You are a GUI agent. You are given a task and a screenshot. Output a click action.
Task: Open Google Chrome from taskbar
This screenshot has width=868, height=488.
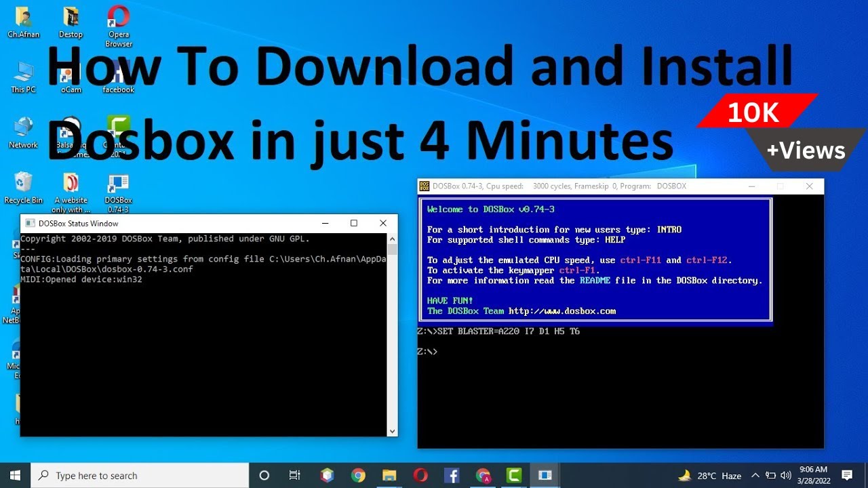coord(358,475)
